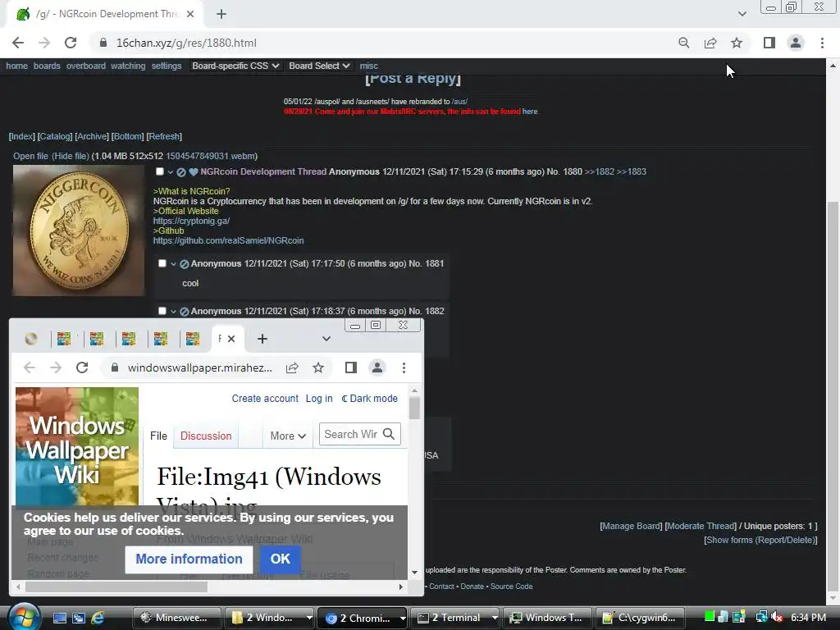This screenshot has width=840, height=630.
Task: Toggle Show forms (Report/Delete)
Action: click(760, 540)
